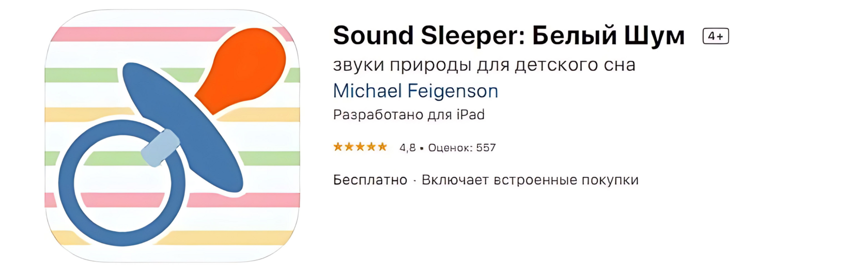Click the blue oval pacifier shield

tap(183, 127)
